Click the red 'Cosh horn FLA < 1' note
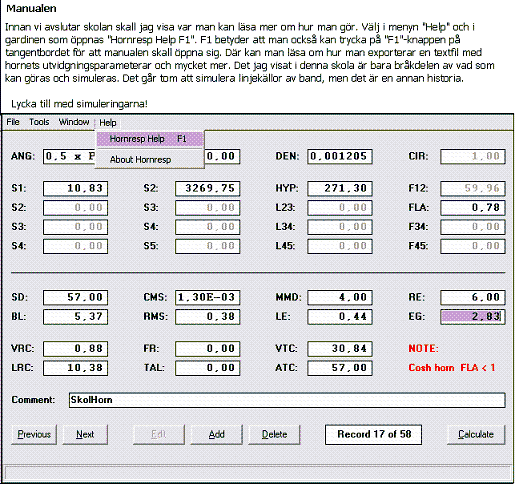This screenshot has width=515, height=484. coord(452,368)
